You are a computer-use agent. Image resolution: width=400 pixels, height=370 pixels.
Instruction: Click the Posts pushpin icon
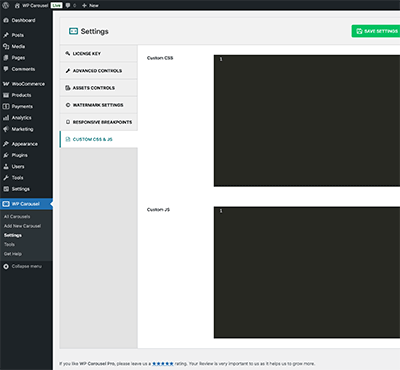click(6, 35)
